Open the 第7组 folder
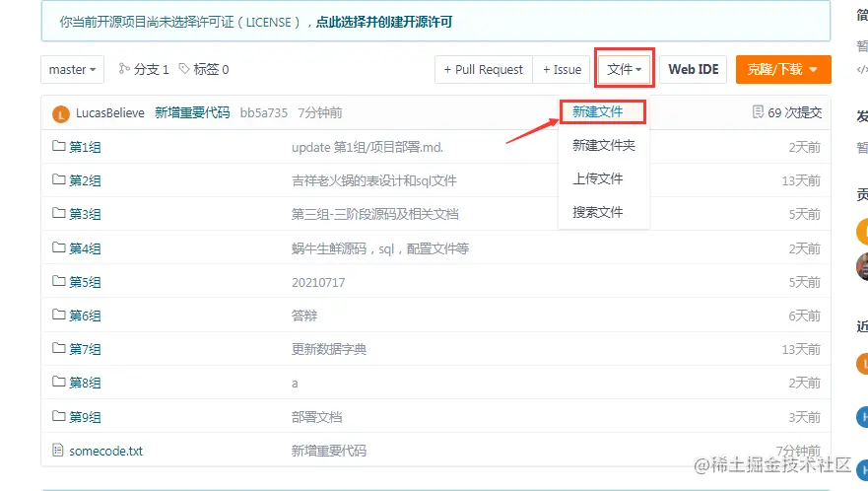Viewport: 868px width, 491px height. click(85, 349)
